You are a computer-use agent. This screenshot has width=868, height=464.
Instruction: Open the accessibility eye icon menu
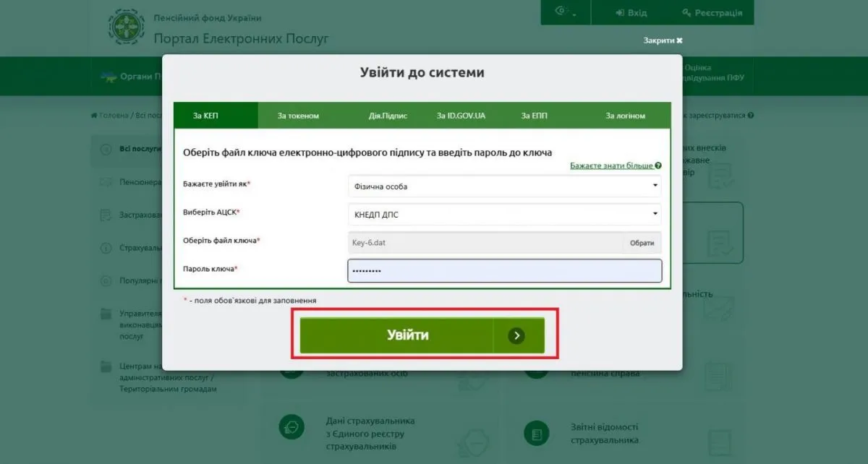point(566,13)
